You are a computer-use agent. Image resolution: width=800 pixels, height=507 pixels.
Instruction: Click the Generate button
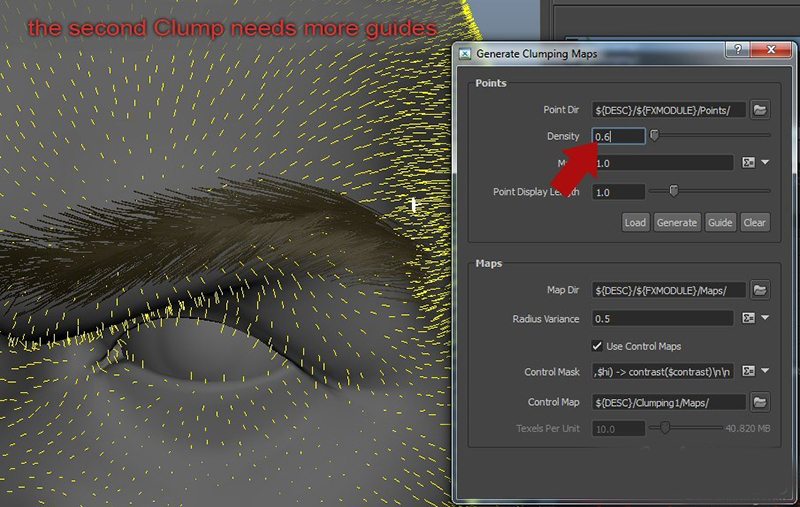click(677, 222)
